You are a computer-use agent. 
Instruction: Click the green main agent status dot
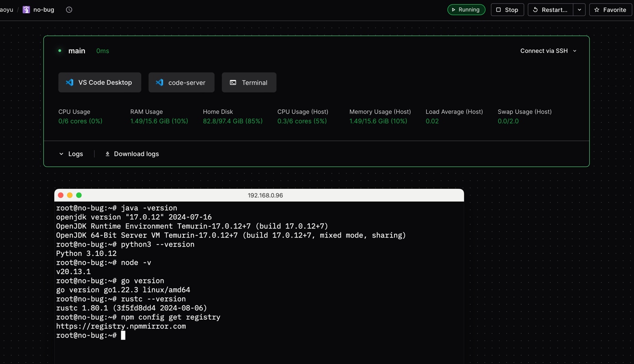tap(60, 51)
